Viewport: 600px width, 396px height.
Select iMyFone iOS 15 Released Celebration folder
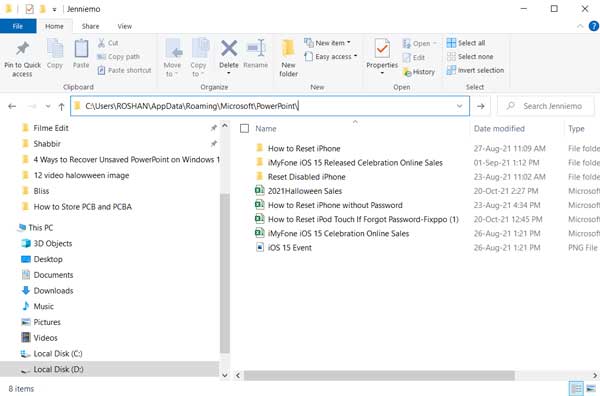click(355, 163)
